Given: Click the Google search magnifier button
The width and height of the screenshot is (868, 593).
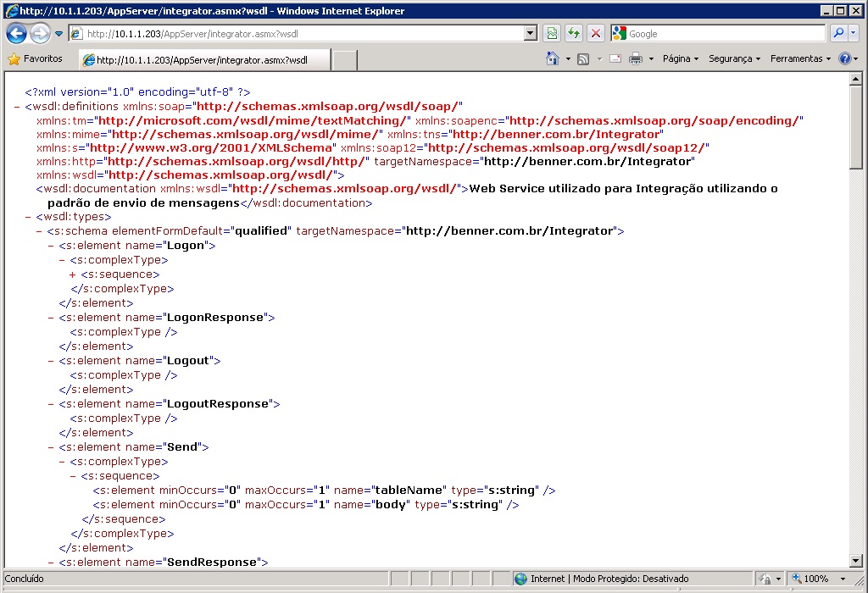Looking at the screenshot, I should tap(838, 34).
